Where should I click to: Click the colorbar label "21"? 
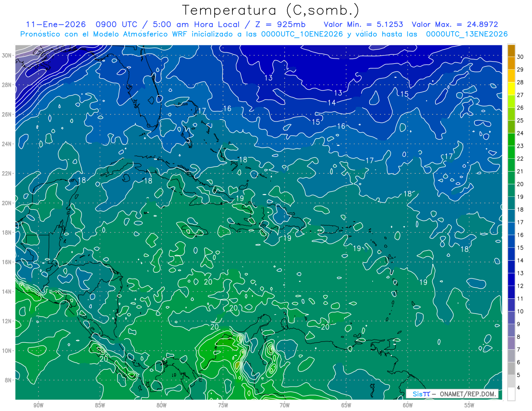coord(520,172)
